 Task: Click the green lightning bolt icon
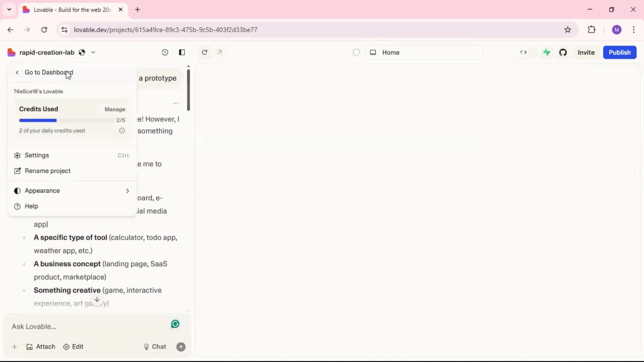point(547,52)
